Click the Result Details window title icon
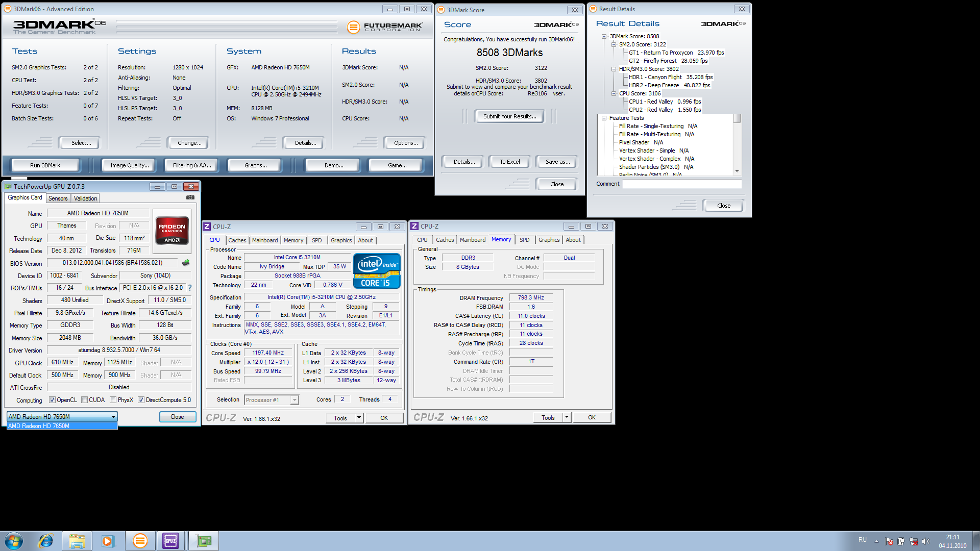Image resolution: width=980 pixels, height=551 pixels. click(x=593, y=9)
